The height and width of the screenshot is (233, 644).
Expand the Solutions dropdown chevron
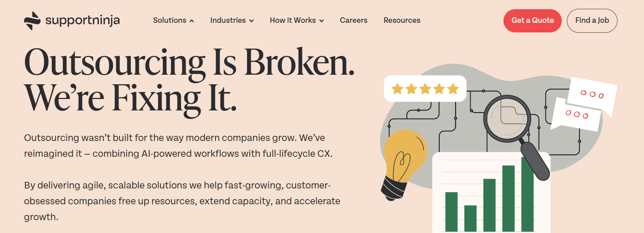(192, 21)
